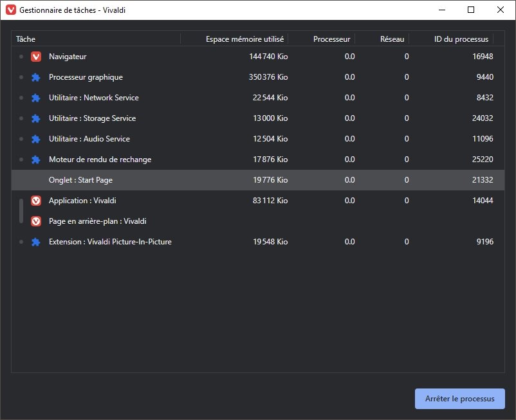Click the puzzle icon next to Storage Service
Image resolution: width=516 pixels, height=420 pixels.
pyautogui.click(x=36, y=118)
